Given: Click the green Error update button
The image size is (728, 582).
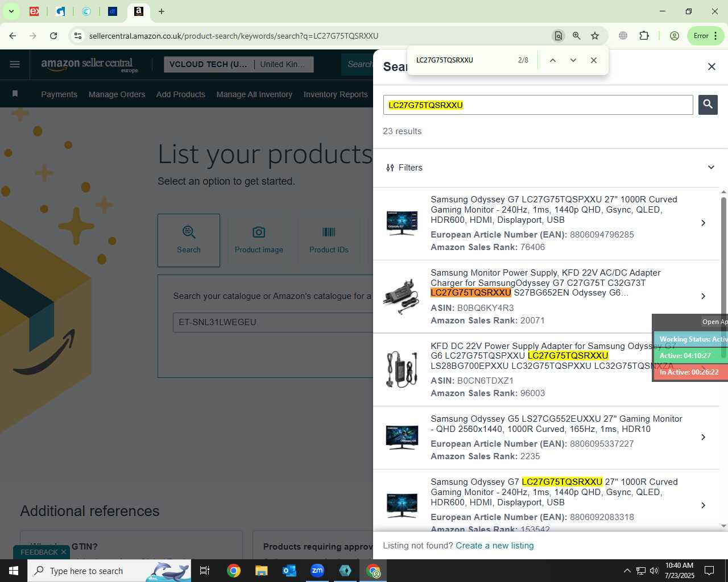Looking at the screenshot, I should tap(705, 36).
